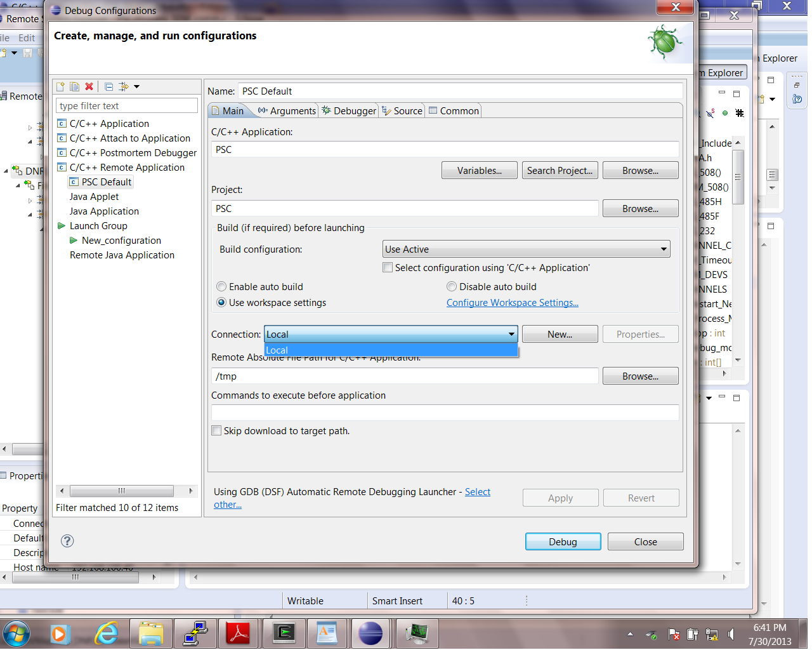Viewport: 812px width, 650px height.
Task: Select Java Applet configuration type
Action: point(94,197)
